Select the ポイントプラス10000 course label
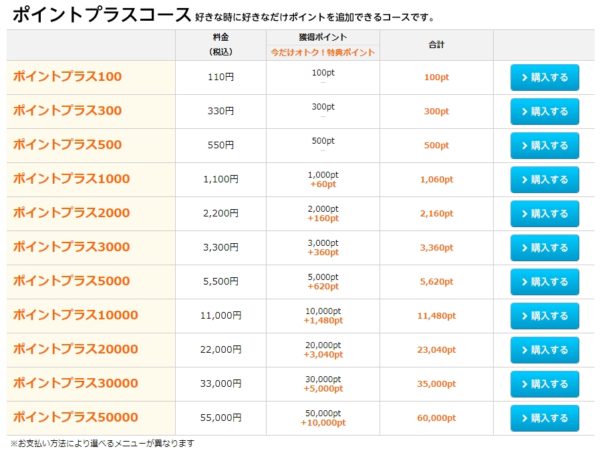Viewport: 600px width, 467px height. click(75, 315)
